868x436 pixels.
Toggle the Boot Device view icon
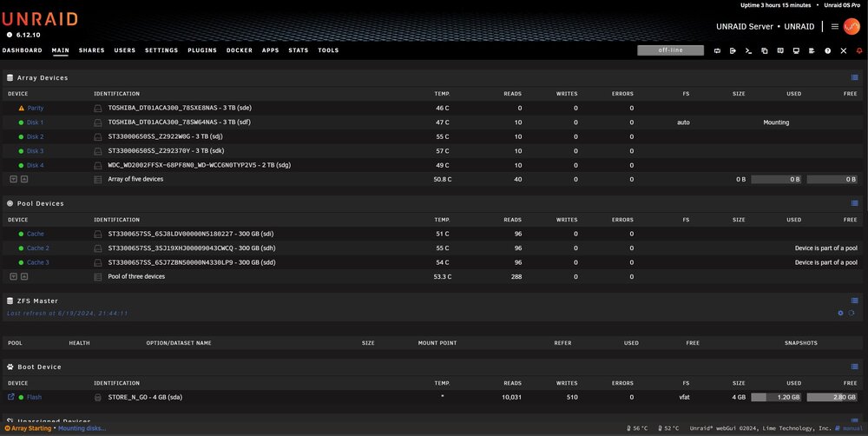[855, 367]
